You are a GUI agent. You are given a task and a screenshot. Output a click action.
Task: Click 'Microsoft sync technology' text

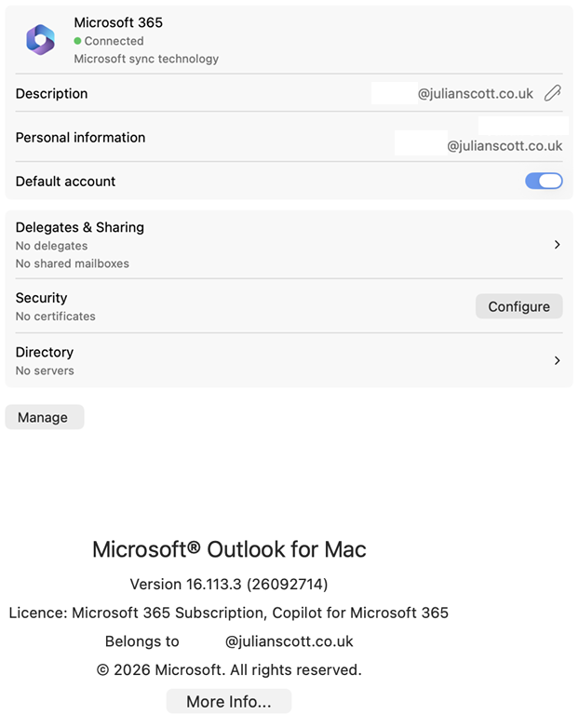[146, 59]
